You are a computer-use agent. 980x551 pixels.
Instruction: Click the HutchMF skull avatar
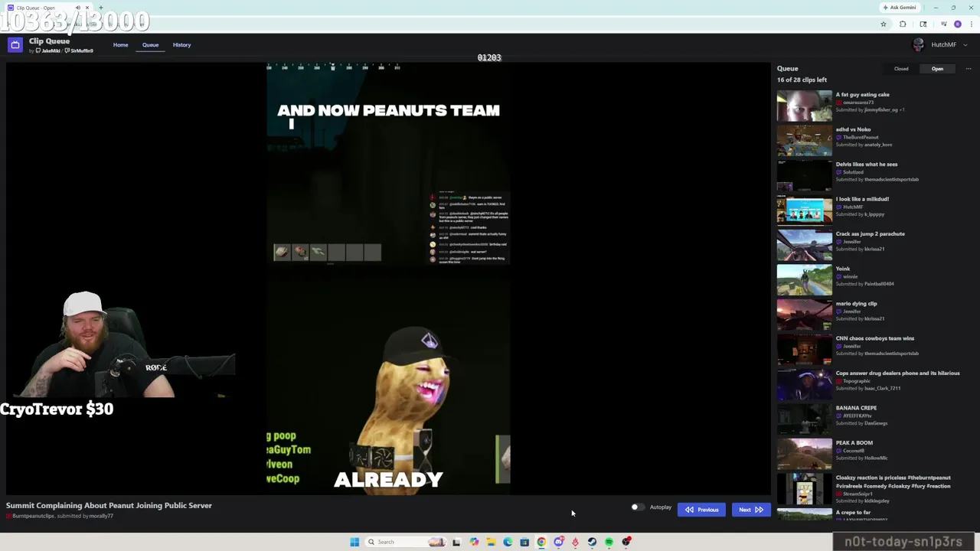[919, 45]
